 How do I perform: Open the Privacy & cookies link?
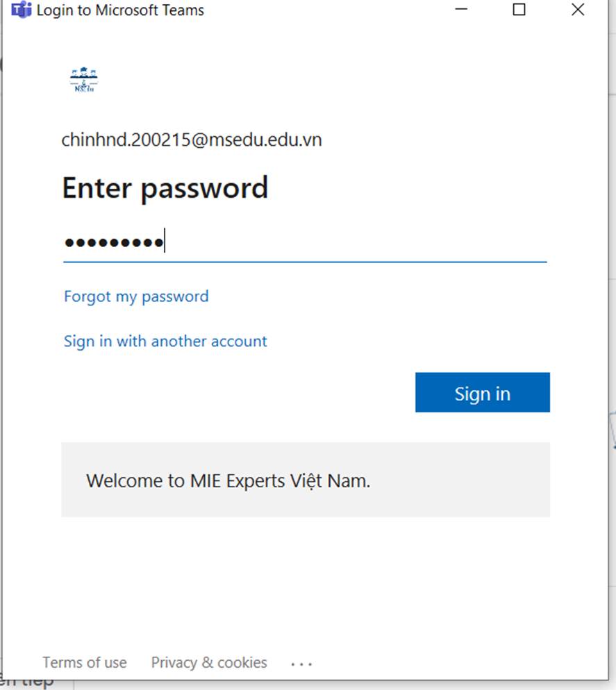point(209,663)
